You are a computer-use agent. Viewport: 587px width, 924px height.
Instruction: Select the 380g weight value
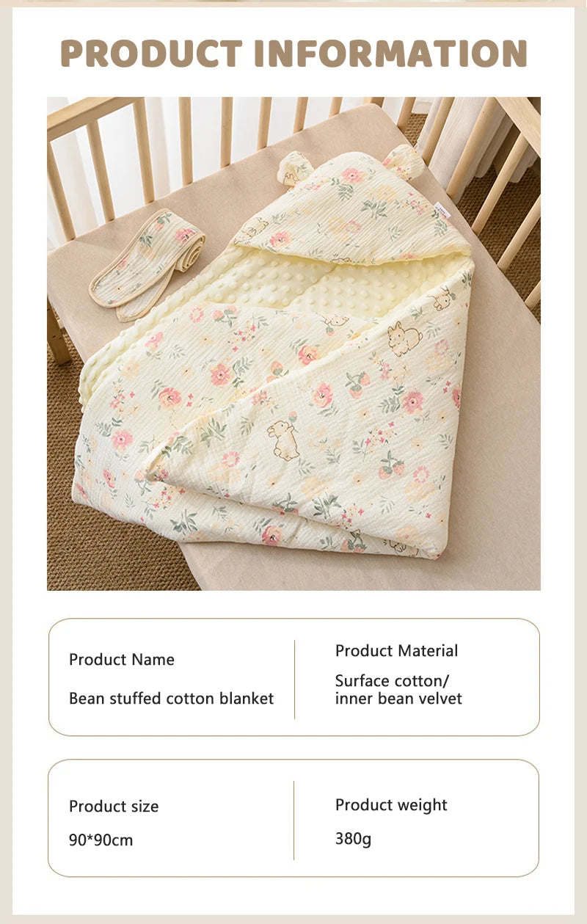coord(354,838)
